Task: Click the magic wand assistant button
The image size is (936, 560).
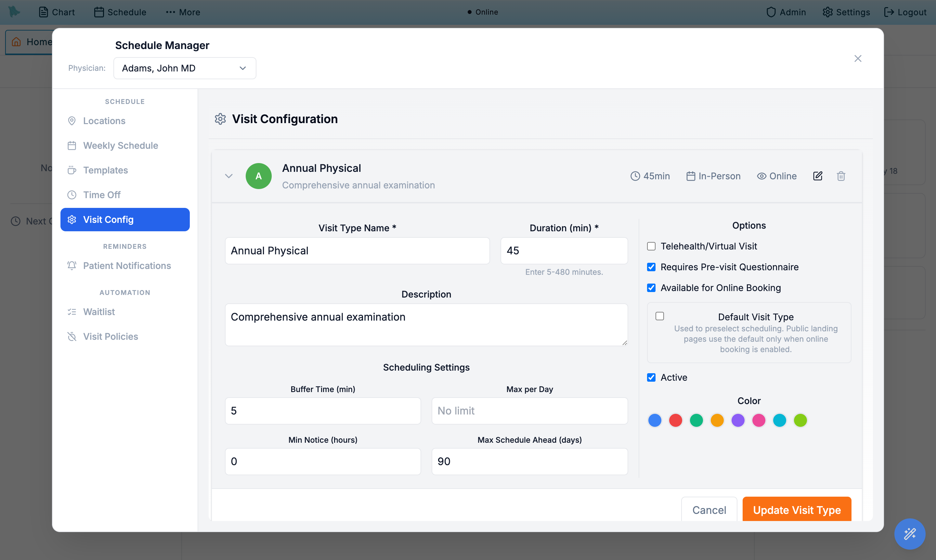Action: (x=910, y=534)
